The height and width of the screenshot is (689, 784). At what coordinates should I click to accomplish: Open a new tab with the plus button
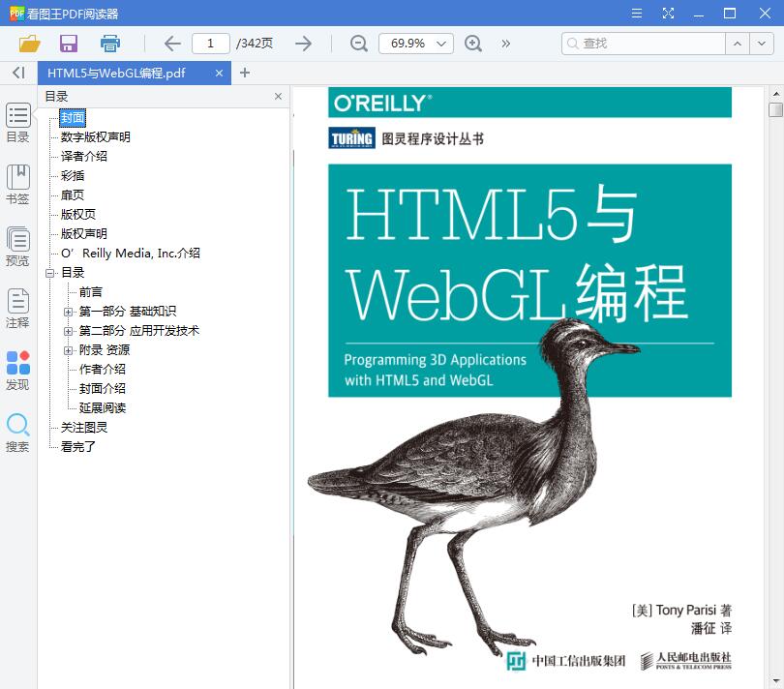pyautogui.click(x=246, y=73)
